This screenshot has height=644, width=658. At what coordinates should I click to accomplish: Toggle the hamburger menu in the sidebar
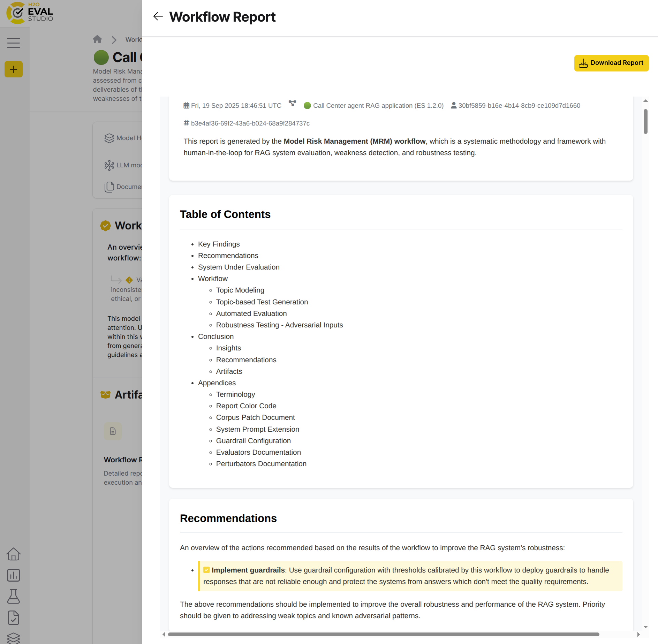pos(14,43)
